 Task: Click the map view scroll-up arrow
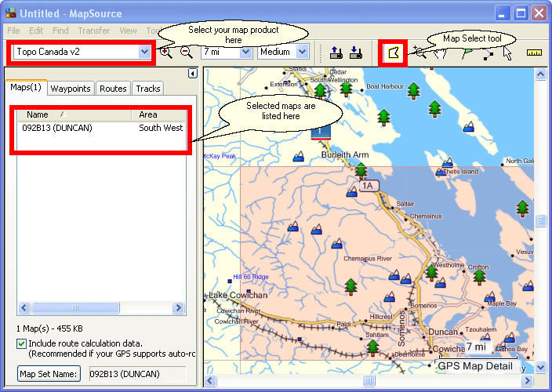pos(540,74)
